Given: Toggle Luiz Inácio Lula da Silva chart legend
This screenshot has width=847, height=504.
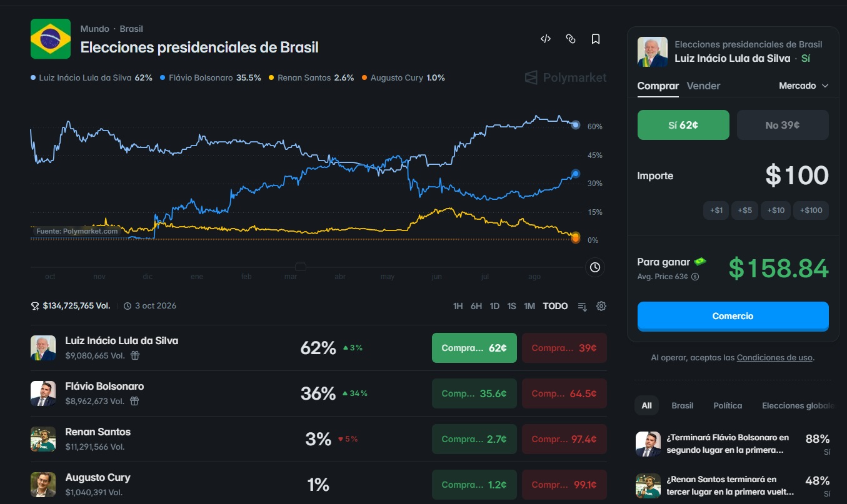Looking at the screenshot, I should tap(91, 78).
